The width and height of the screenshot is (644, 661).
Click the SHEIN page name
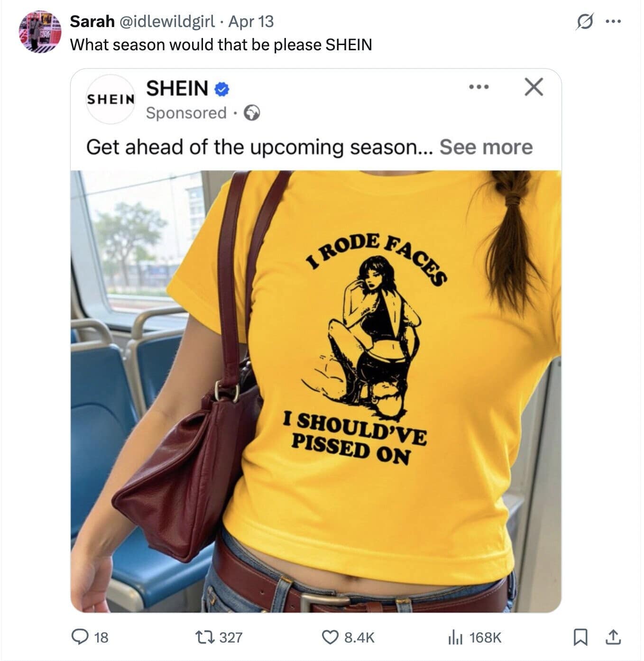[x=177, y=88]
